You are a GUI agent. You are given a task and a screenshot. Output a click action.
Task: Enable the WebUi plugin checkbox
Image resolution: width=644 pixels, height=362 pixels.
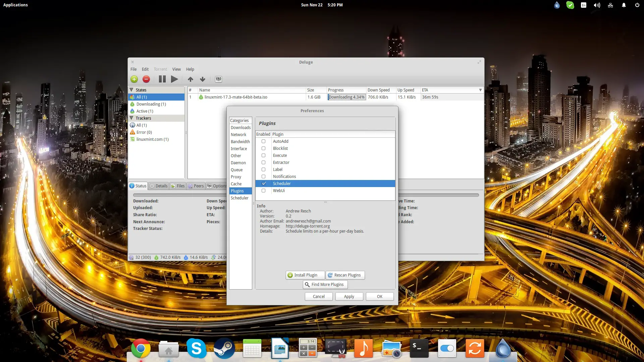click(263, 190)
